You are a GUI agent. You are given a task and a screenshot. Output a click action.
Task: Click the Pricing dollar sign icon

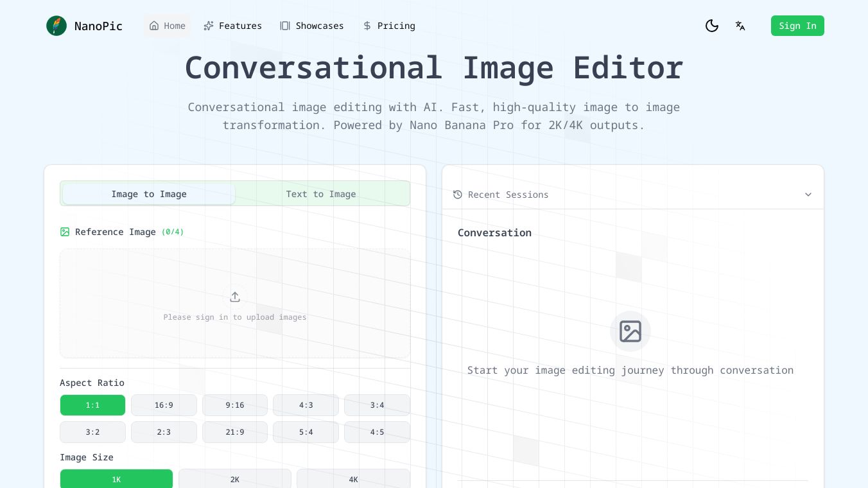point(367,26)
